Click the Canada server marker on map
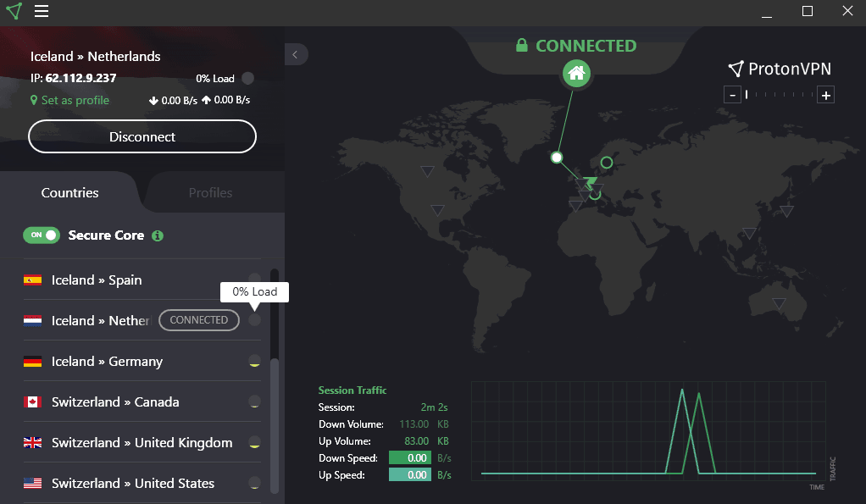 (427, 171)
